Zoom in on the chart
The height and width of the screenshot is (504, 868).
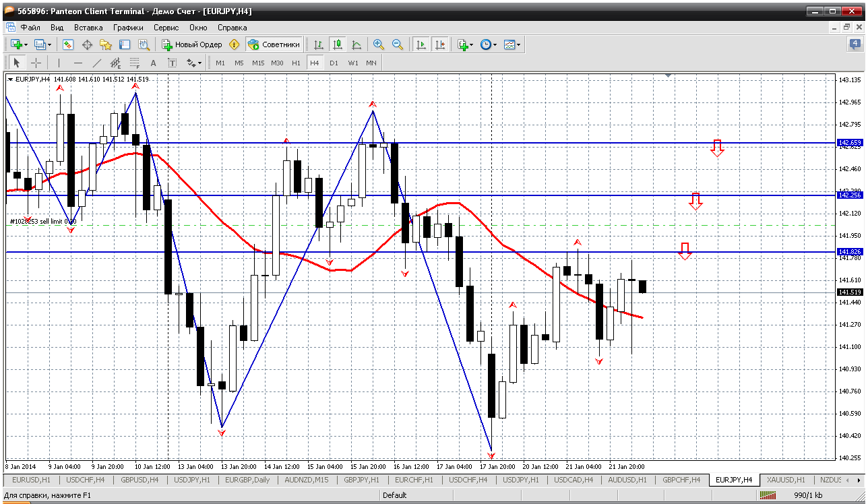(379, 44)
